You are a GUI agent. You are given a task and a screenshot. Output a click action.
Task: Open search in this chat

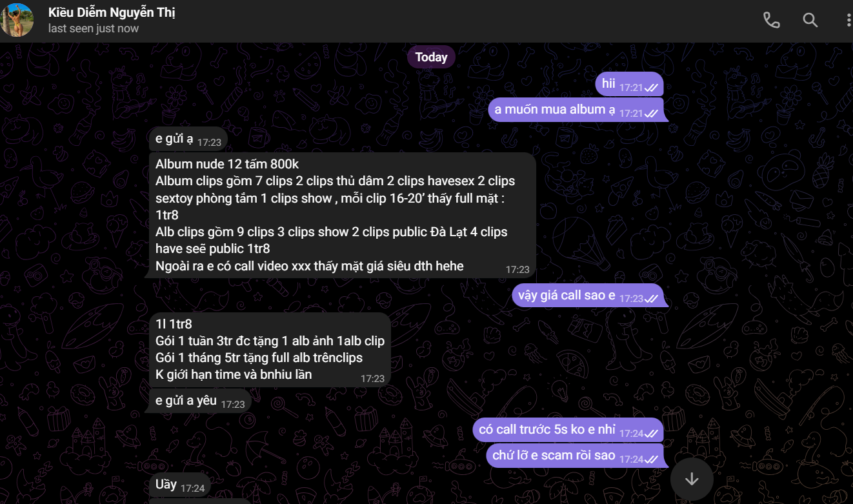click(810, 20)
